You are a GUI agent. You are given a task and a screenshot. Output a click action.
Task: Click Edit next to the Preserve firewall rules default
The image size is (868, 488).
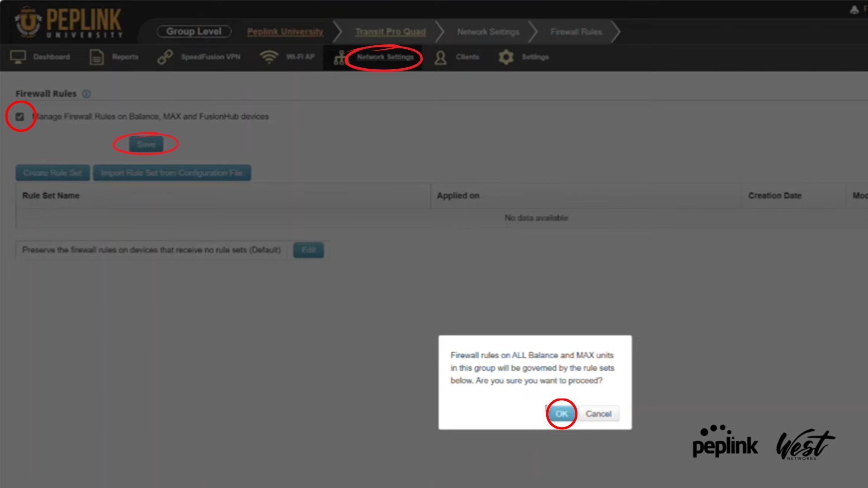[x=308, y=250]
